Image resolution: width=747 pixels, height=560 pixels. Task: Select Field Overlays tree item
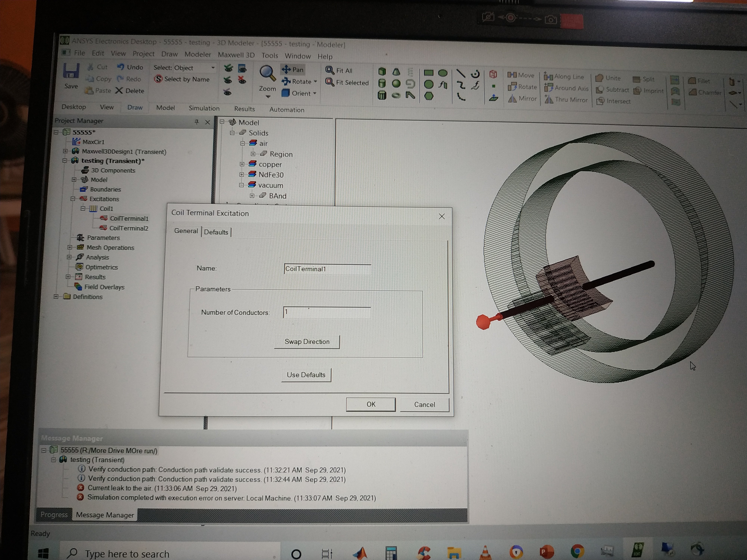pyautogui.click(x=104, y=287)
